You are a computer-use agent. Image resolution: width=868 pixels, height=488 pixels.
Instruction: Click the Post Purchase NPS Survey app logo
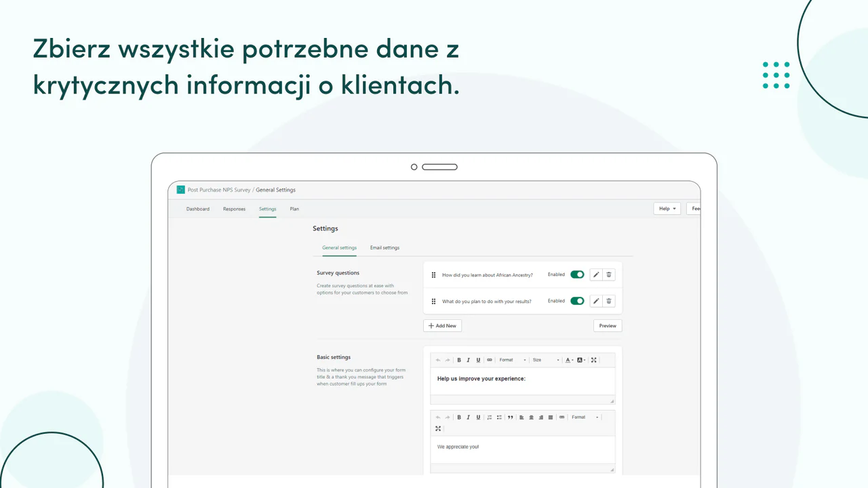[x=180, y=190]
